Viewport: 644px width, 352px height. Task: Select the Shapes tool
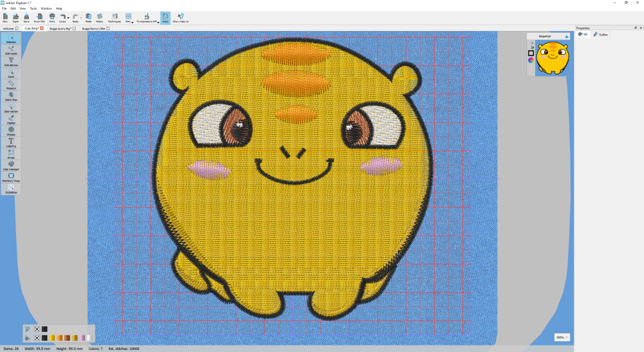click(x=11, y=131)
